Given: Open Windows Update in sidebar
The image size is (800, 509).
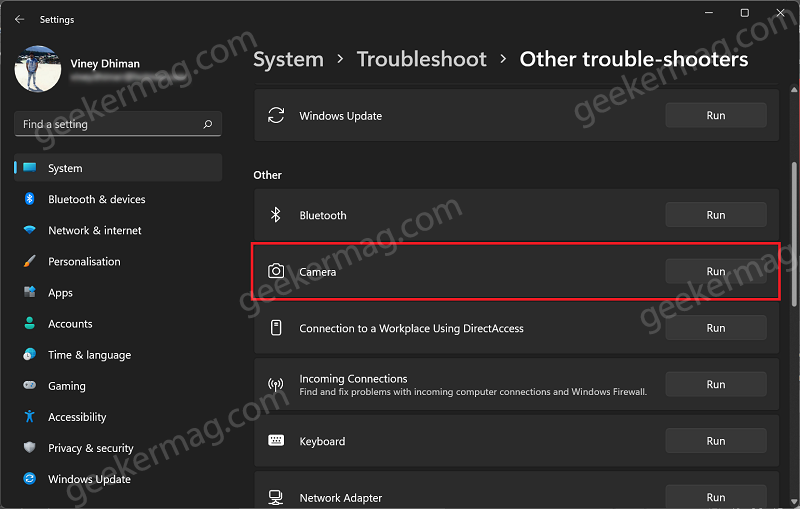Looking at the screenshot, I should pos(118,479).
